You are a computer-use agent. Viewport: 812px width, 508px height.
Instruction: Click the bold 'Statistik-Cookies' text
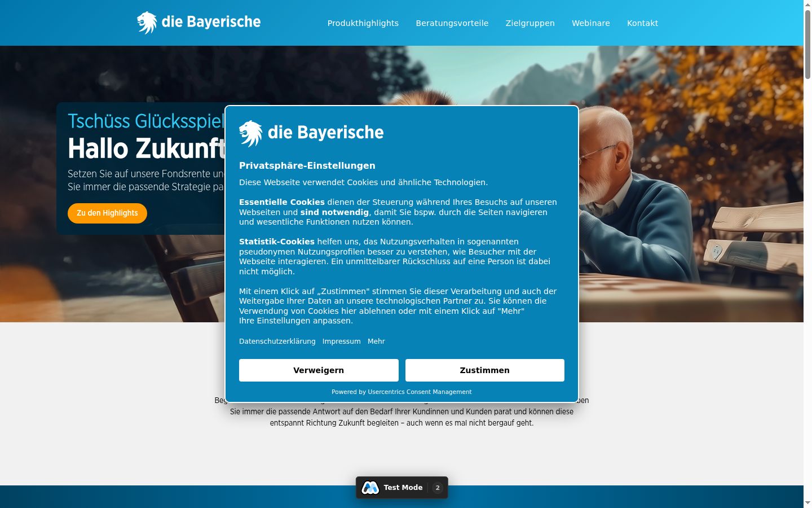pyautogui.click(x=277, y=242)
